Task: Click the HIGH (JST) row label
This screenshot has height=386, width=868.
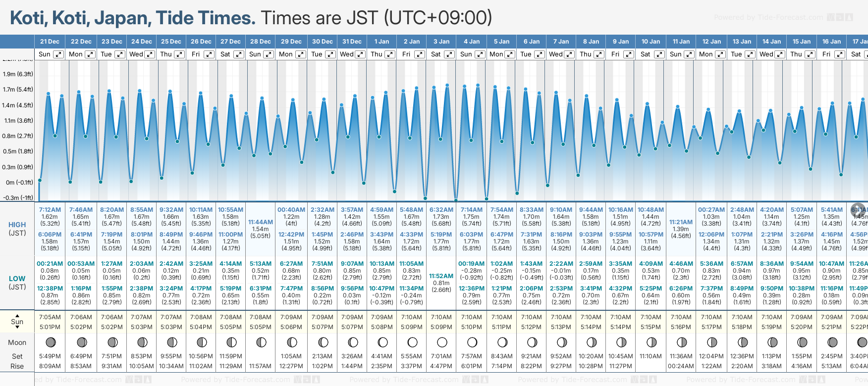Action: coord(17,229)
